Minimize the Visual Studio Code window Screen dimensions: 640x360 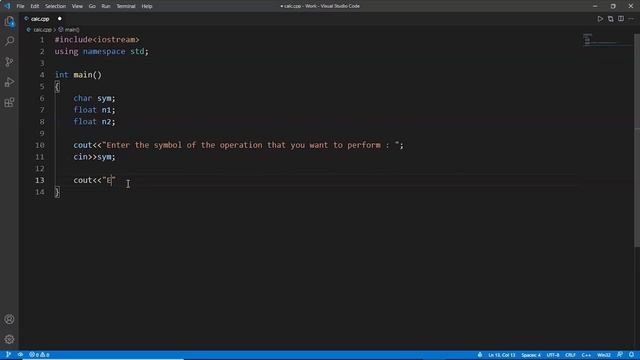[x=595, y=6]
